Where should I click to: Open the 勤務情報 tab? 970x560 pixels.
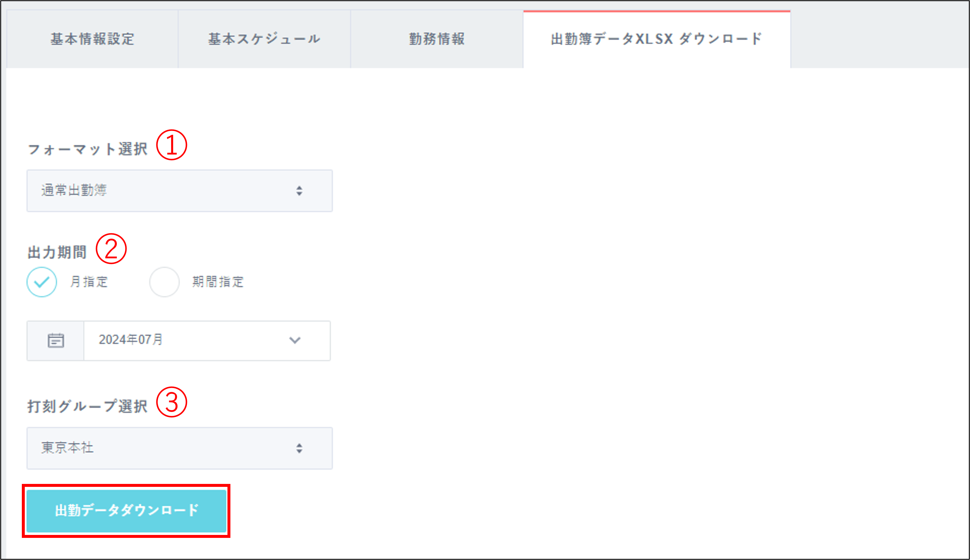coord(437,39)
